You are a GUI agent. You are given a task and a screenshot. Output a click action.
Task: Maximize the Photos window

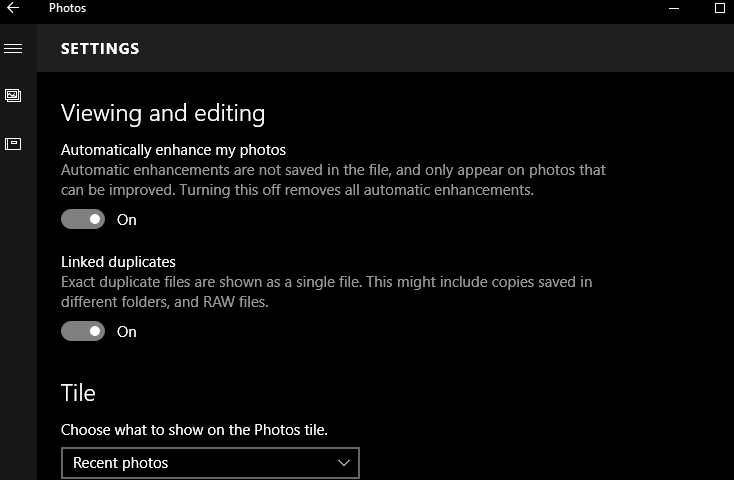[x=720, y=8]
